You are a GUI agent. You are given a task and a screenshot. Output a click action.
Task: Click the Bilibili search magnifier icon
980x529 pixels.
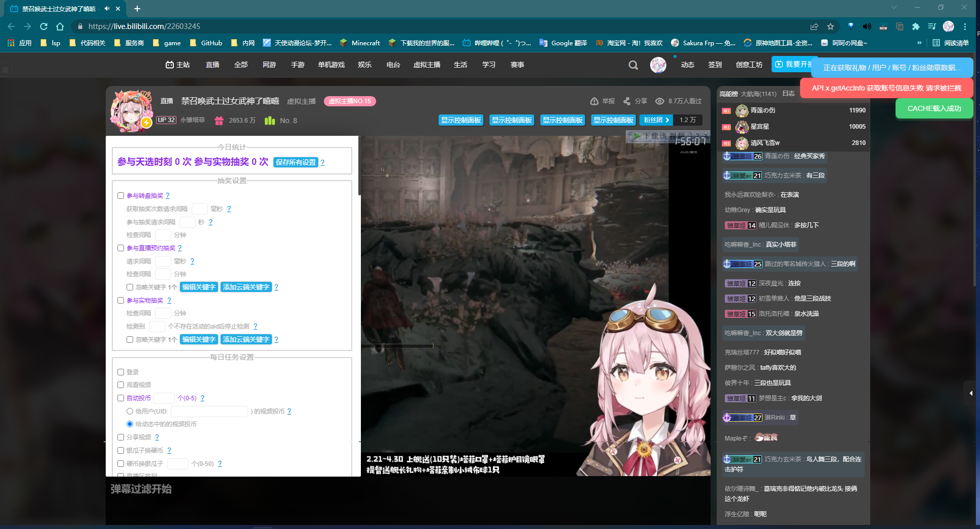point(633,65)
